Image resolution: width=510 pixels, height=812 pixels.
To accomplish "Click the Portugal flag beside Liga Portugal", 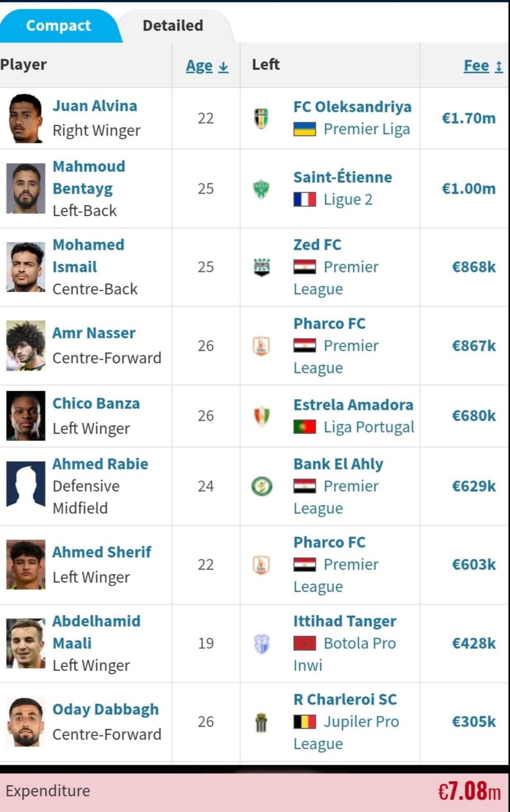I will click(304, 427).
